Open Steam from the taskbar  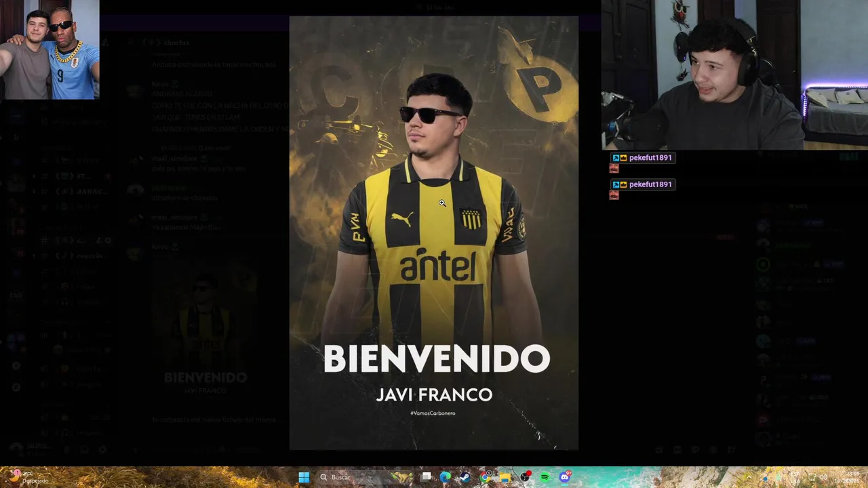pos(465,477)
